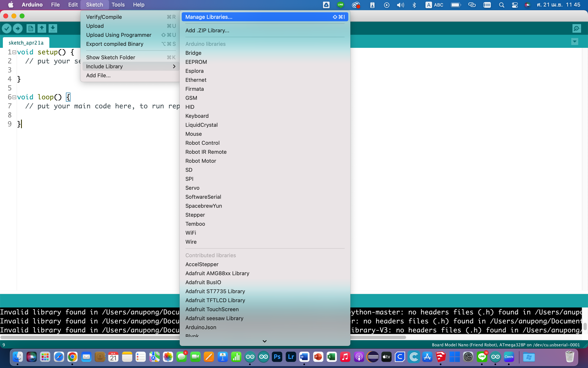The height and width of the screenshot is (368, 588).
Task: Include the WiFi library
Action: [265, 233]
